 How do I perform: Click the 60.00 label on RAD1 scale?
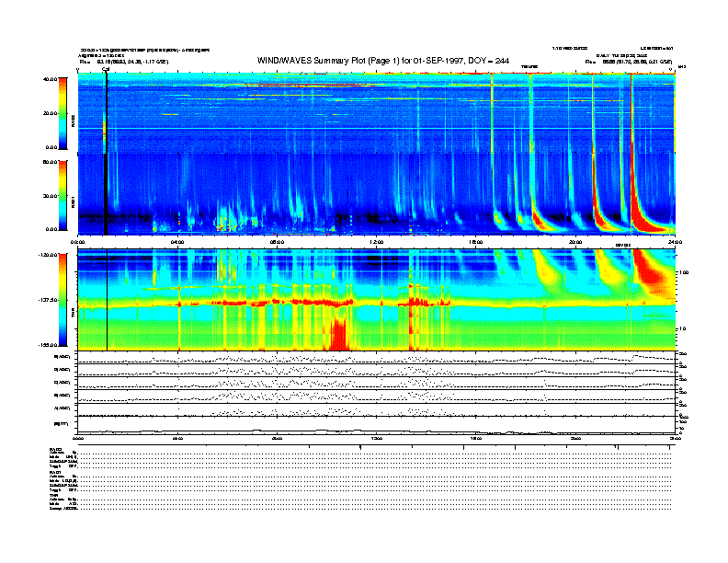pos(50,162)
